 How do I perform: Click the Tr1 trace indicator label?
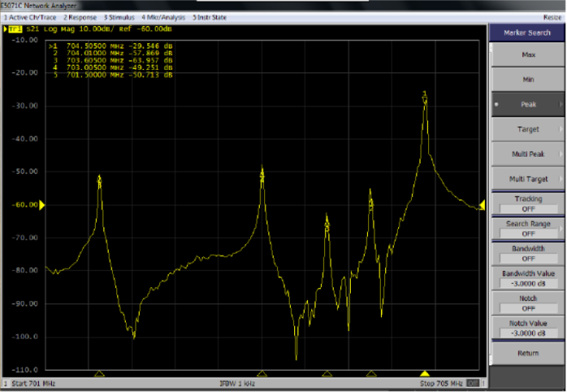pyautogui.click(x=14, y=29)
